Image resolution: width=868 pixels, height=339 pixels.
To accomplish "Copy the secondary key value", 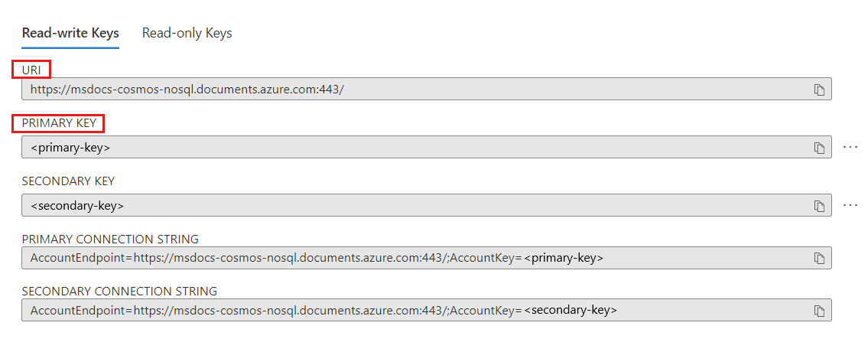I will pos(819,206).
